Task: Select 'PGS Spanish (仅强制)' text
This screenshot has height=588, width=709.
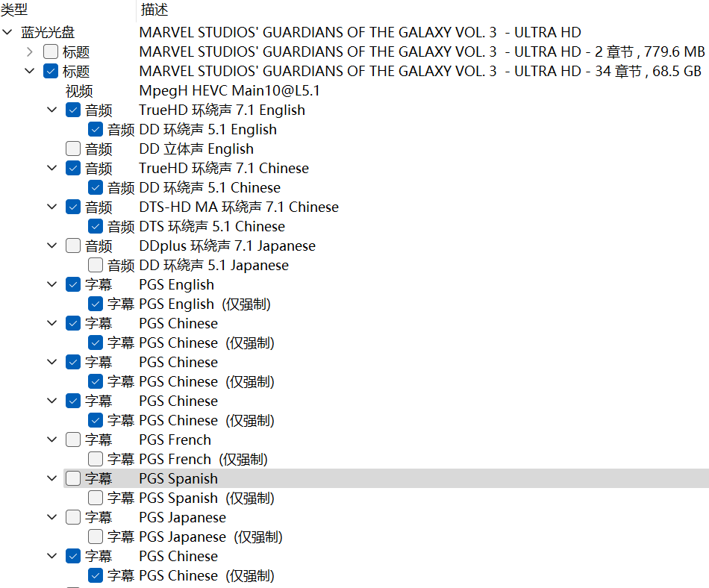Action: pos(207,498)
